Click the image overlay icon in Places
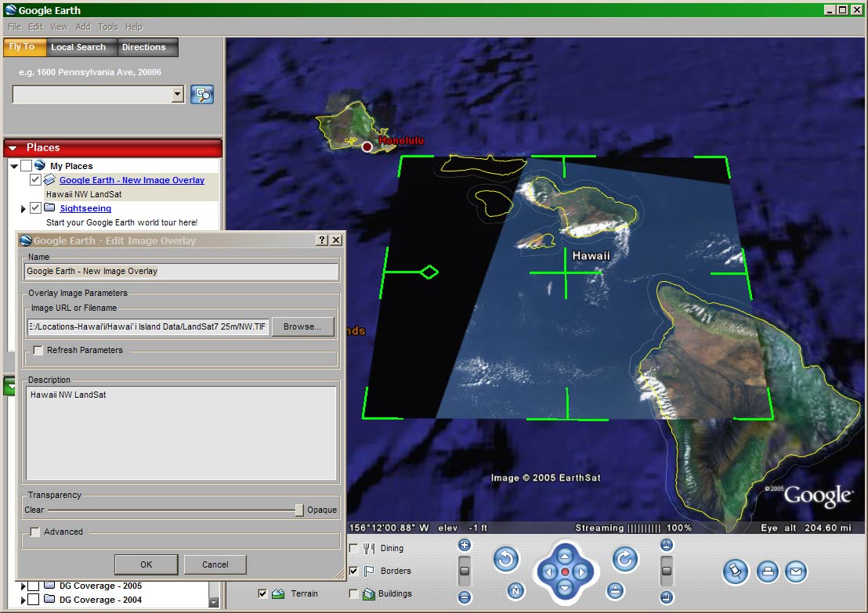This screenshot has height=613, width=868. [x=49, y=180]
